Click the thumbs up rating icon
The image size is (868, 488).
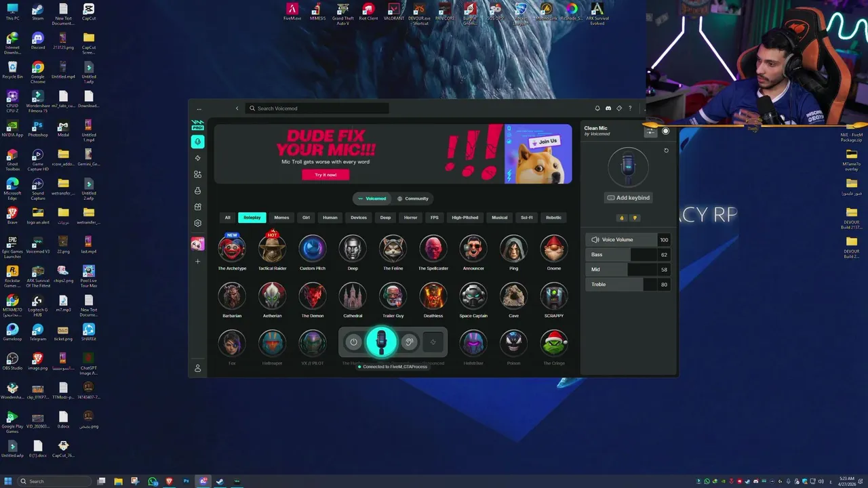point(621,218)
